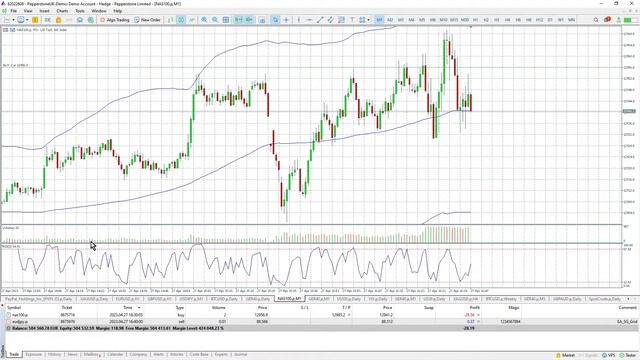The image size is (640, 360).
Task: Open the Insert menu
Action: pos(44,11)
